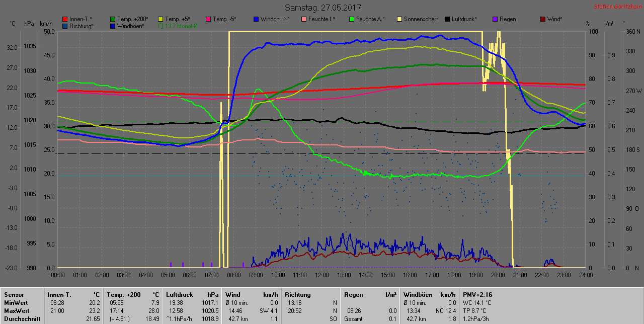Click the pink Temp. -5 legend square
The image size is (644, 324).
208,20
